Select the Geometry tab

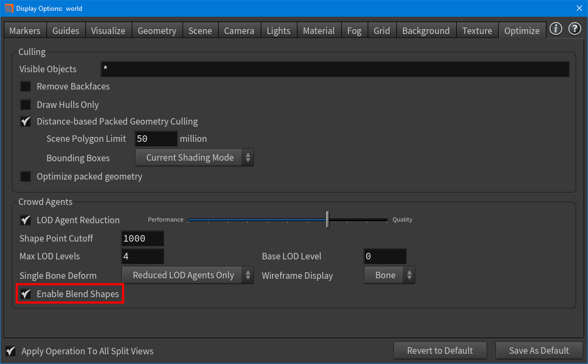click(157, 31)
